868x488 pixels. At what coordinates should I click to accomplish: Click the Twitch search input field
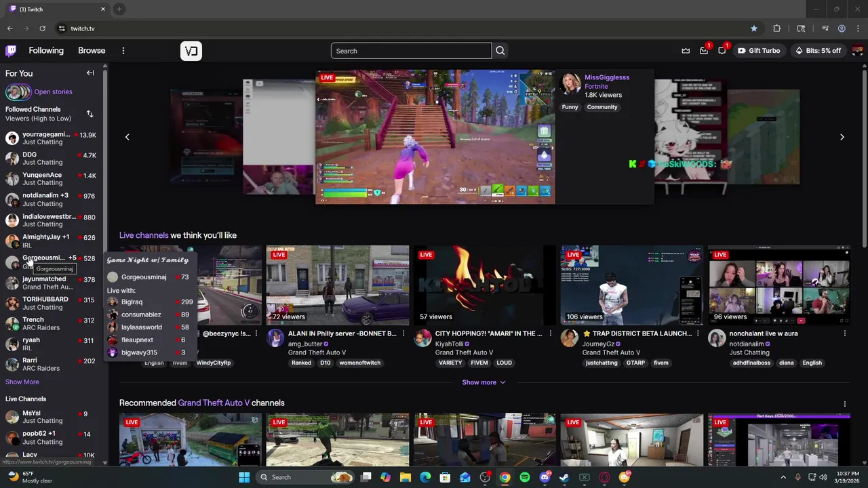[411, 51]
